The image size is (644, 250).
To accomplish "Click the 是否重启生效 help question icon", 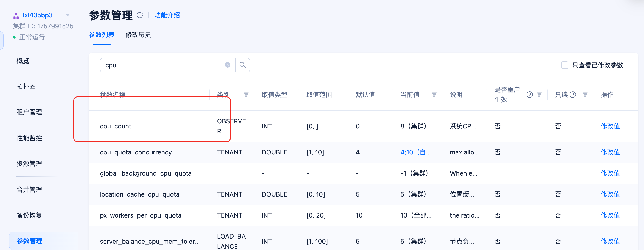I will (529, 95).
